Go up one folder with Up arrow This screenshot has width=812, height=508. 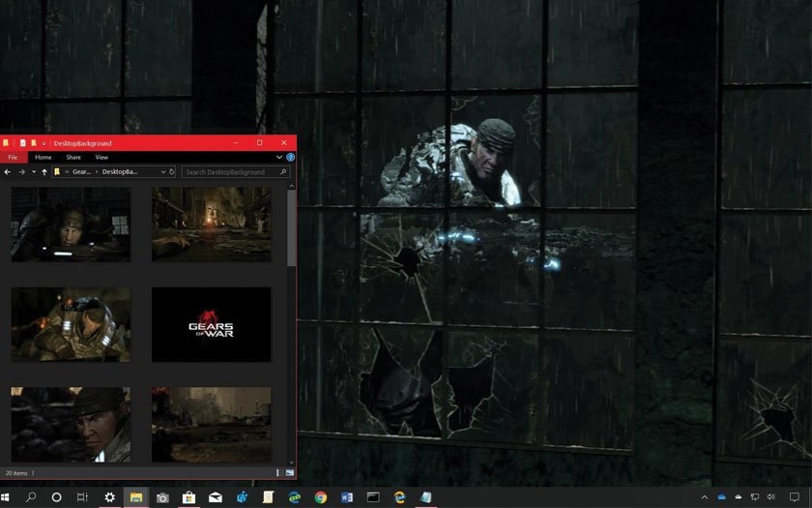(44, 171)
